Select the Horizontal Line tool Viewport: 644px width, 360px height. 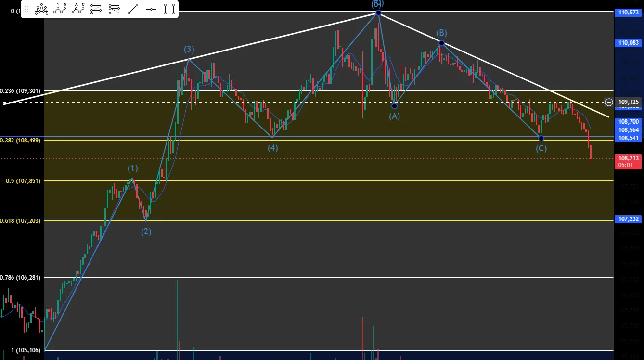[x=151, y=9]
